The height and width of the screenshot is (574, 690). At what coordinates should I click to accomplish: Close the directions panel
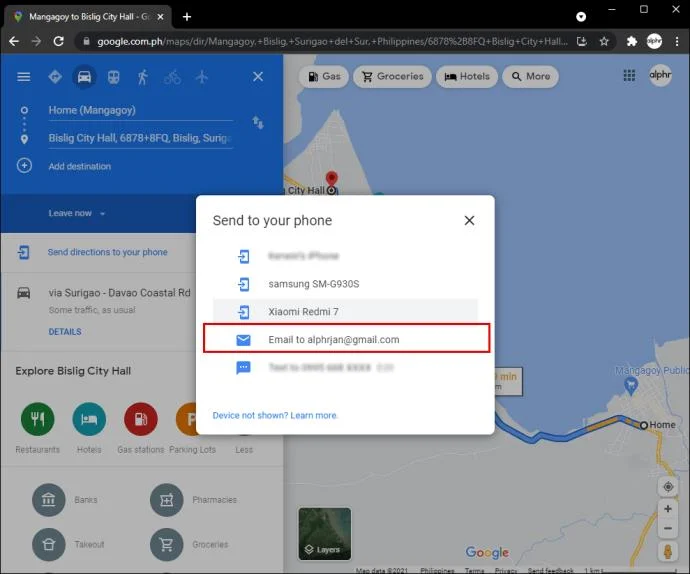[x=258, y=77]
